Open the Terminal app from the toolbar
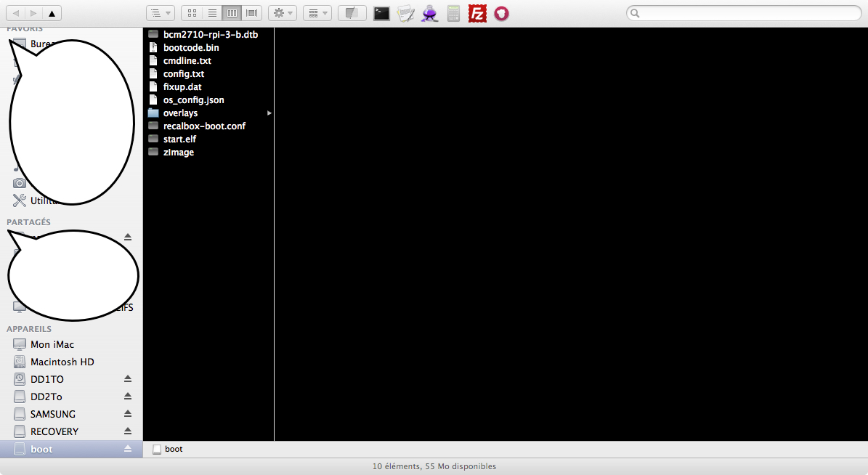This screenshot has width=868, height=475. [381, 13]
